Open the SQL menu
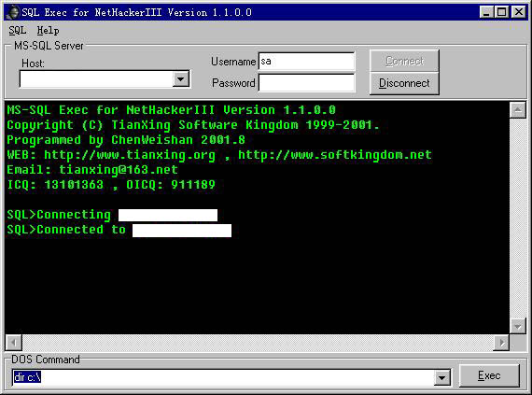The width and height of the screenshot is (532, 395). pos(18,31)
